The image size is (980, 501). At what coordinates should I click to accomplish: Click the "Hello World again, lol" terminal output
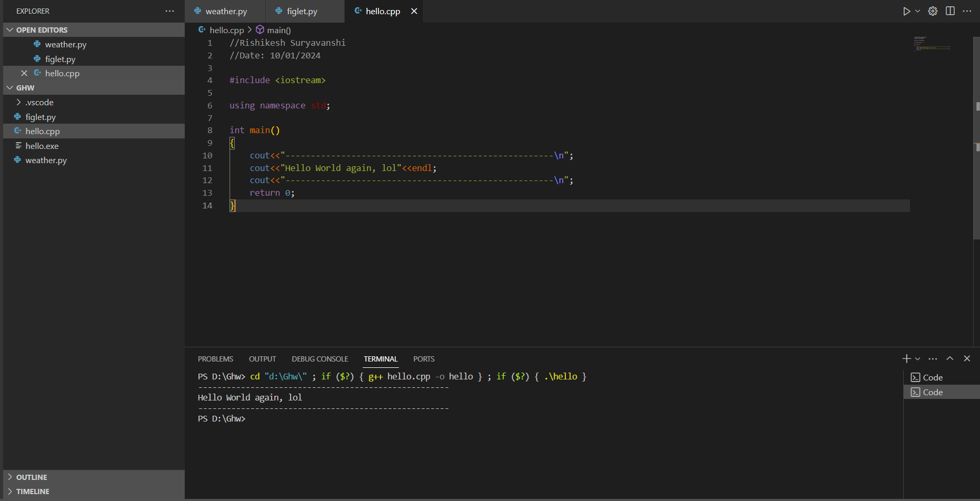point(250,397)
